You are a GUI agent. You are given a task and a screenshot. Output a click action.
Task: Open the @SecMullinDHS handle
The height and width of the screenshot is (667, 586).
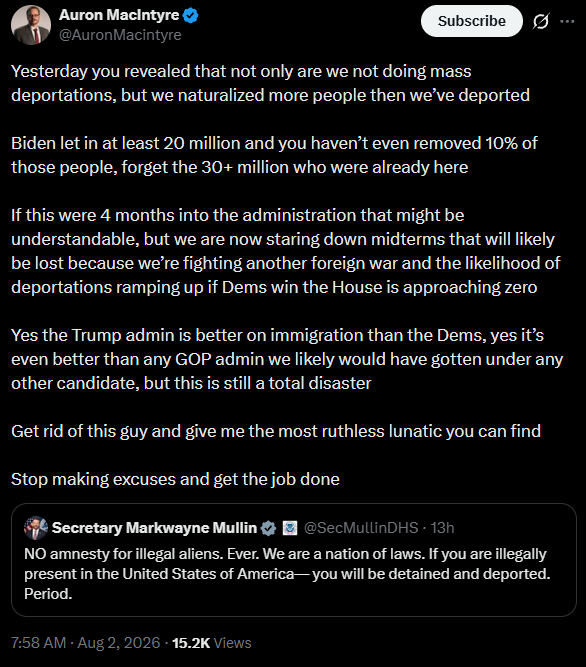(361, 528)
